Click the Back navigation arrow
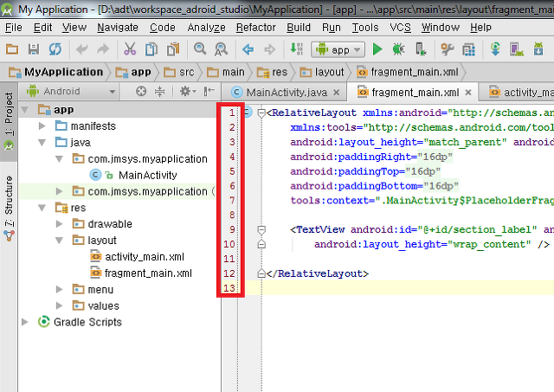Image resolution: width=554 pixels, height=392 pixels. click(248, 49)
